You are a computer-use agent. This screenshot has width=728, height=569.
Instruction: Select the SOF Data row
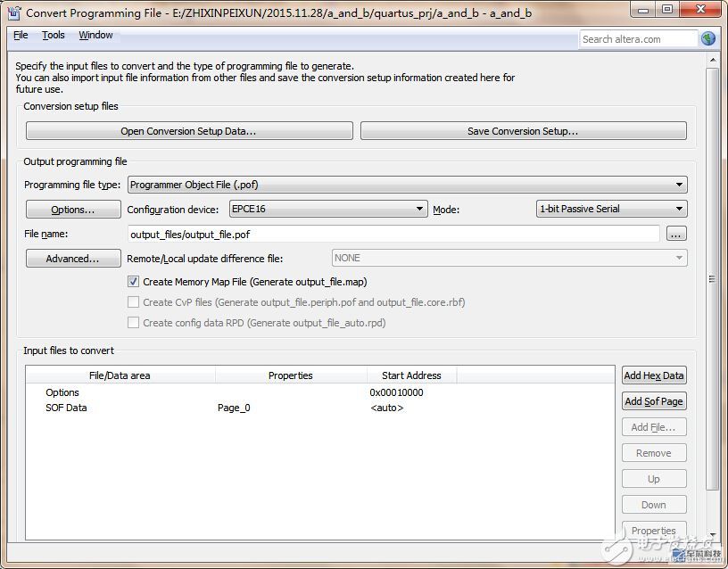(66, 408)
